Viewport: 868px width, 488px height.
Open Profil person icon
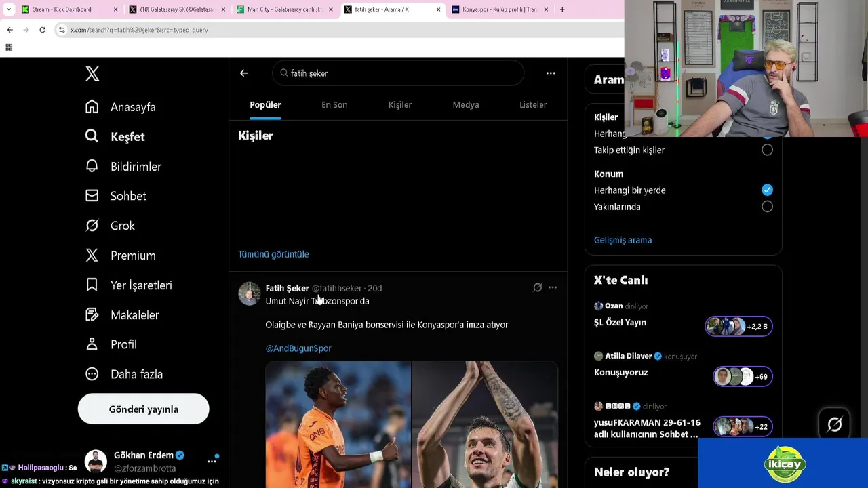(x=92, y=344)
